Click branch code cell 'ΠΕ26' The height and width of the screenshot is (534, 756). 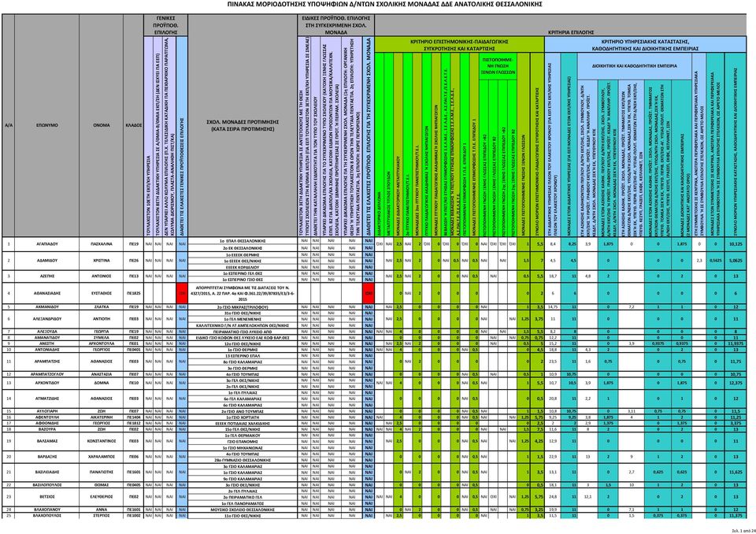(x=134, y=261)
